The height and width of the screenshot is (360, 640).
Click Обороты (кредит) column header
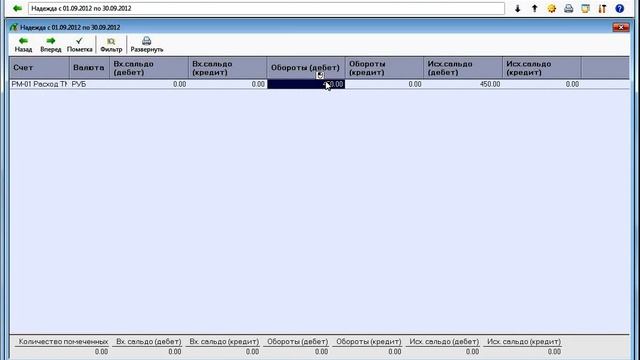384,68
